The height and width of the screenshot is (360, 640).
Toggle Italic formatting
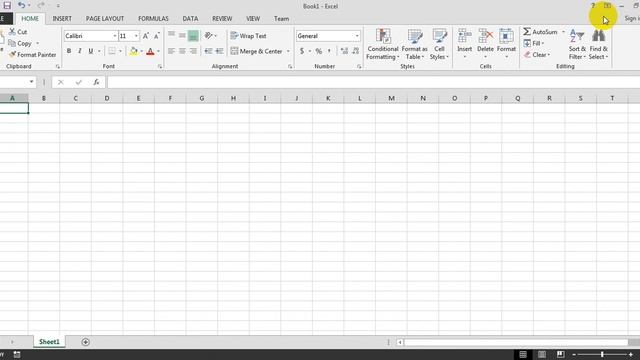80,51
